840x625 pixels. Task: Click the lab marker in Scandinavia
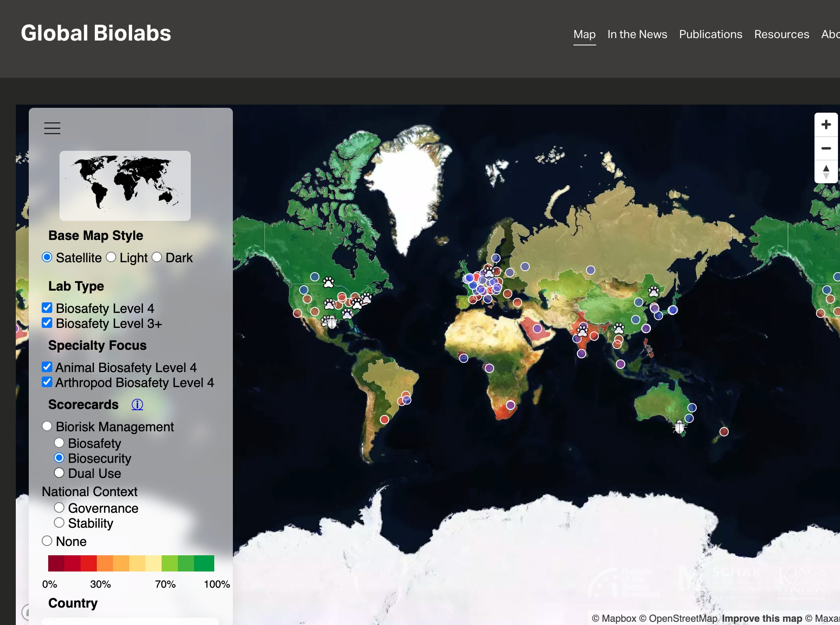click(496, 258)
